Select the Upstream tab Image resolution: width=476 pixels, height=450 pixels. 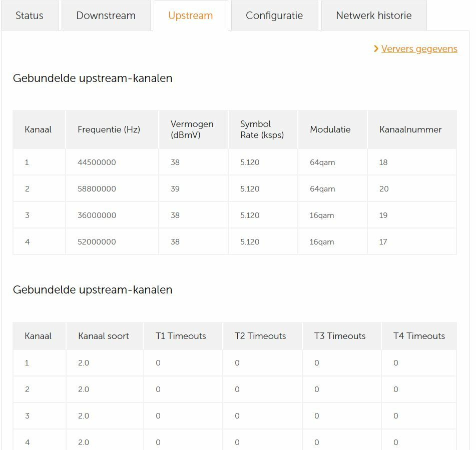[x=191, y=15]
